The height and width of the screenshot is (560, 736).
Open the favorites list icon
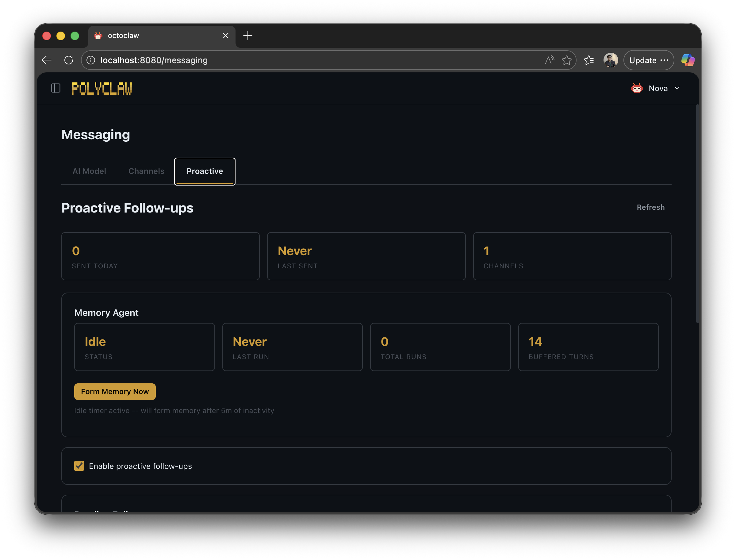(589, 60)
